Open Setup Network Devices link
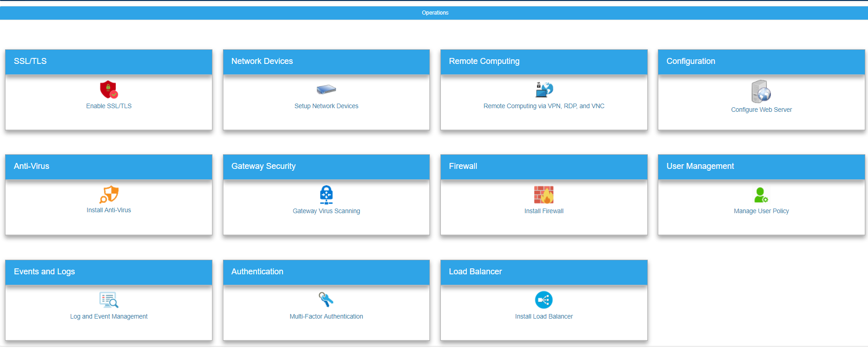The width and height of the screenshot is (868, 351). 326,106
